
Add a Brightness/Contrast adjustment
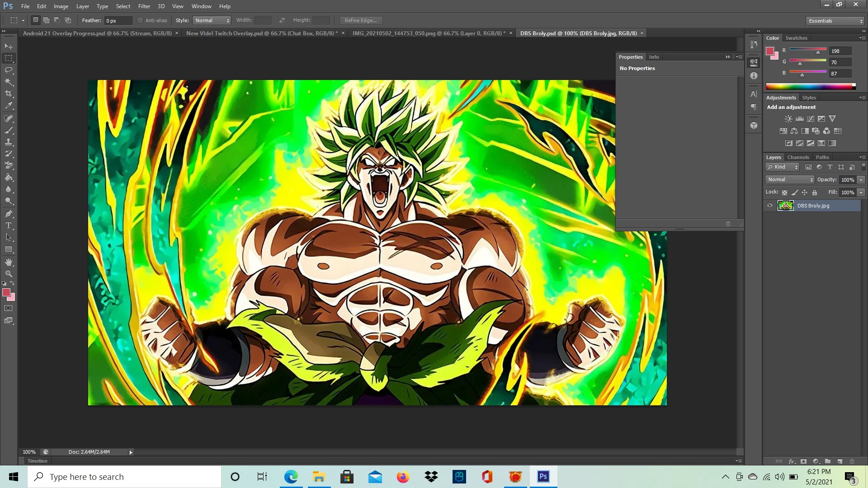788,119
